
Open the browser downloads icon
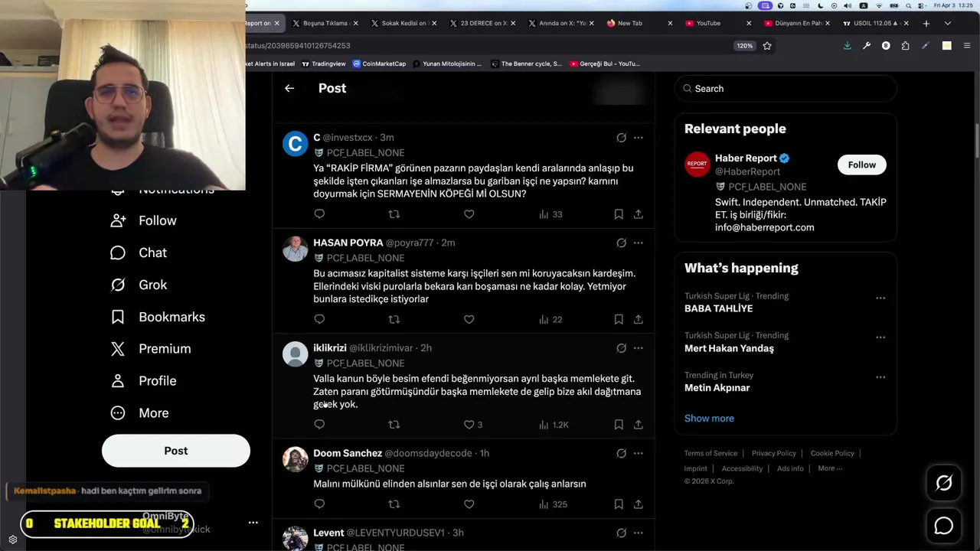(x=847, y=46)
